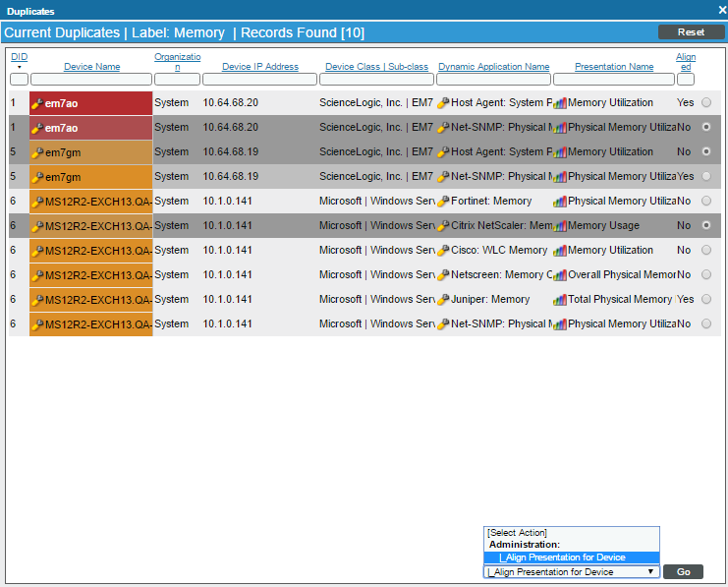Sort by Organization column header
This screenshot has height=587, width=728.
tap(178, 61)
